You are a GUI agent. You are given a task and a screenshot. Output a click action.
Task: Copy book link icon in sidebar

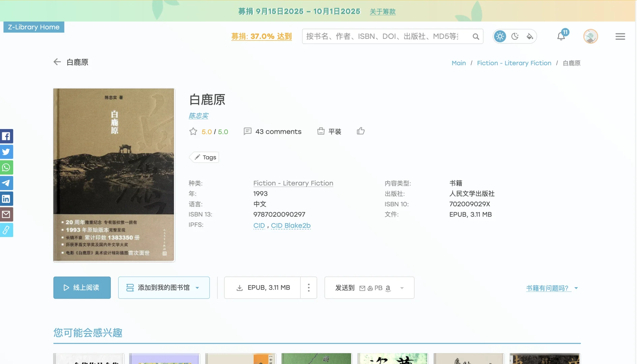pos(6,230)
